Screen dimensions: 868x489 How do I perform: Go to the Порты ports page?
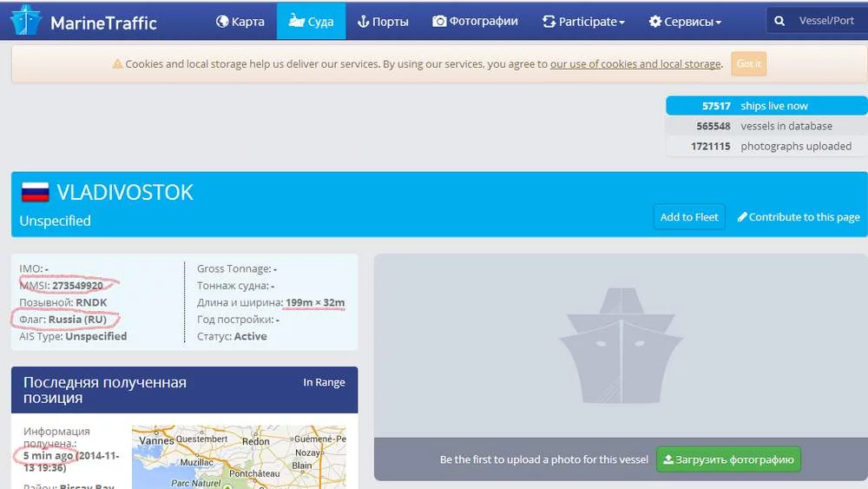(x=383, y=22)
